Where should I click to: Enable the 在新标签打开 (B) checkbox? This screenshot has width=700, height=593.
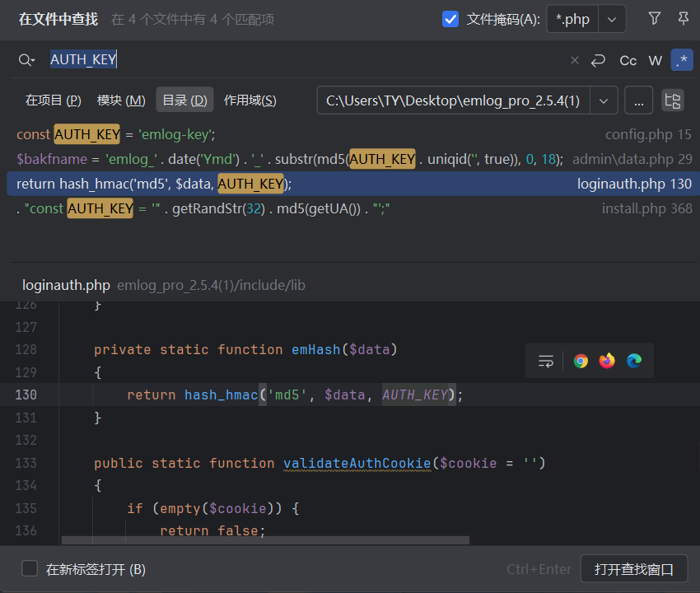(x=30, y=569)
